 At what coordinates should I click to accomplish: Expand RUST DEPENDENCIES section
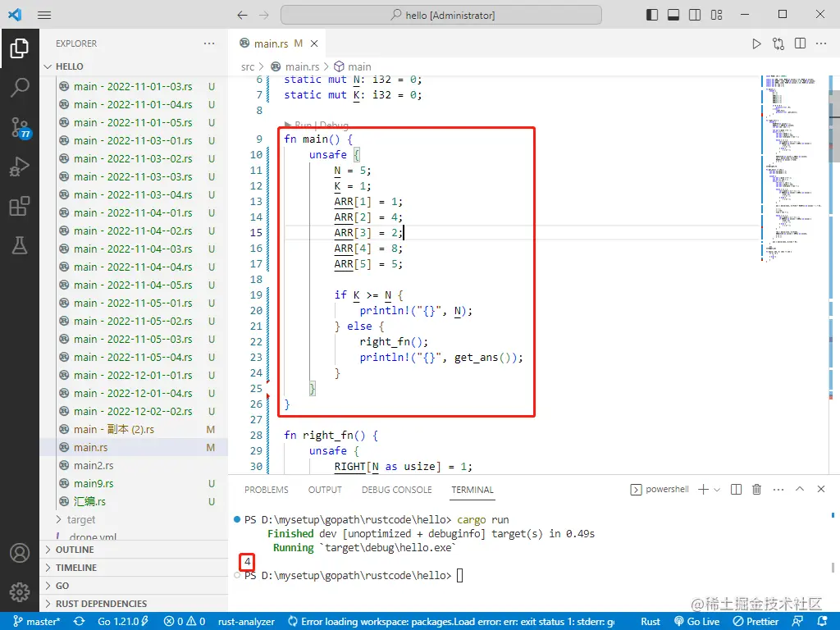point(135,604)
